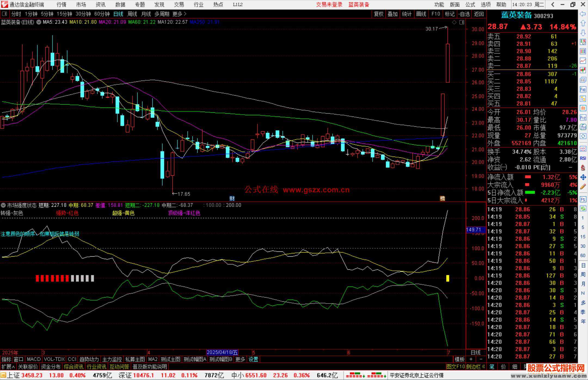The width and height of the screenshot is (588, 380).
Task: Click the plus zoom button beside 模板
Action: coord(471,359)
